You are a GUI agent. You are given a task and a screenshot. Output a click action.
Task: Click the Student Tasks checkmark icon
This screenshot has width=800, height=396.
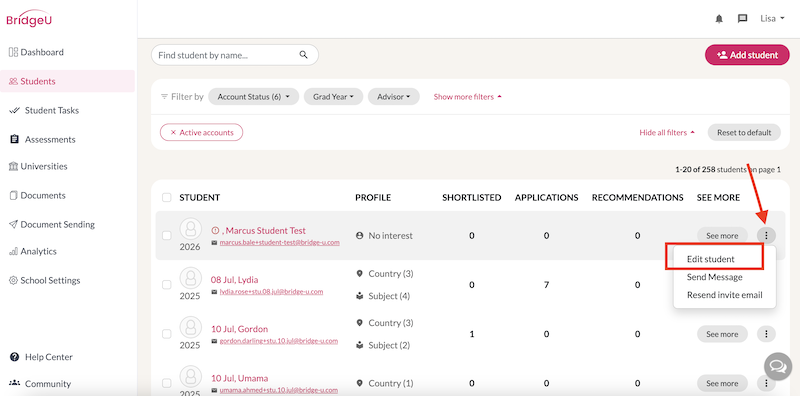click(x=14, y=110)
